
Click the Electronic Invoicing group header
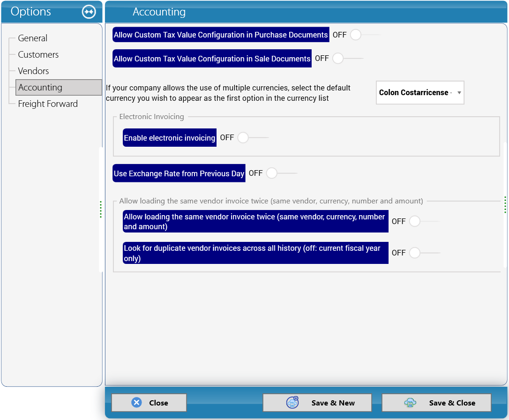(x=151, y=117)
